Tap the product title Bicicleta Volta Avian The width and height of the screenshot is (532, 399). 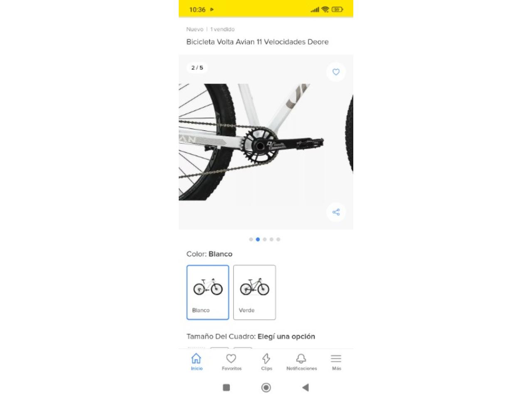(x=257, y=42)
